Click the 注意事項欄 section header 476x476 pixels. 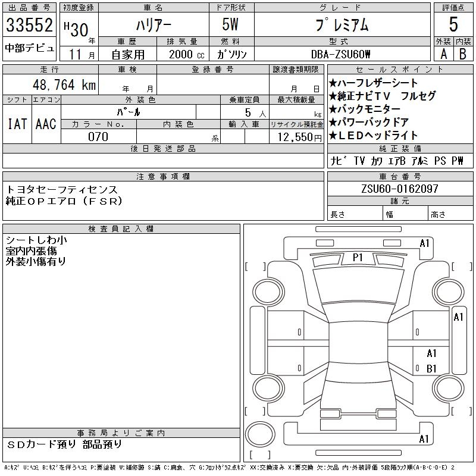click(x=163, y=176)
